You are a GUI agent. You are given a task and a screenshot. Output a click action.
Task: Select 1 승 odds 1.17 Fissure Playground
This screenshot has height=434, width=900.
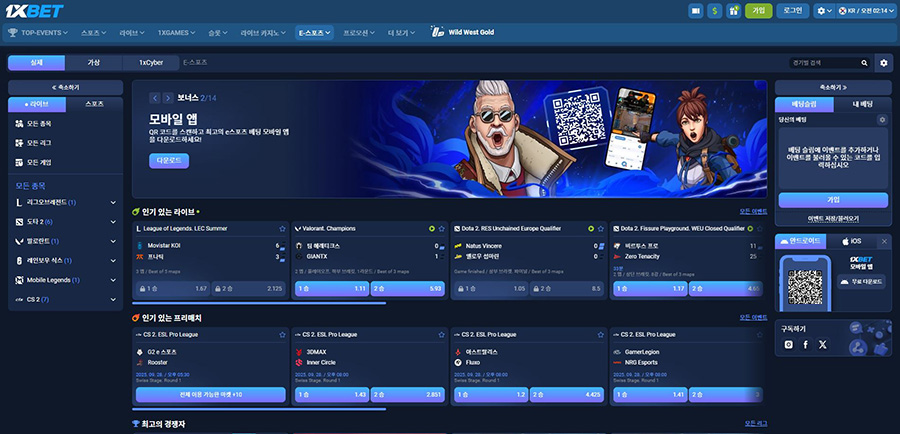pyautogui.click(x=650, y=289)
